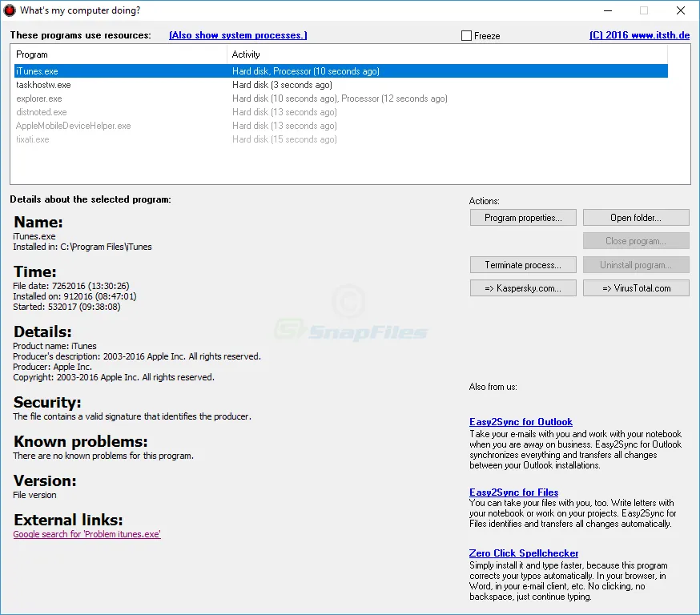Click the Open folder button
The width and height of the screenshot is (700, 615).
coord(636,218)
